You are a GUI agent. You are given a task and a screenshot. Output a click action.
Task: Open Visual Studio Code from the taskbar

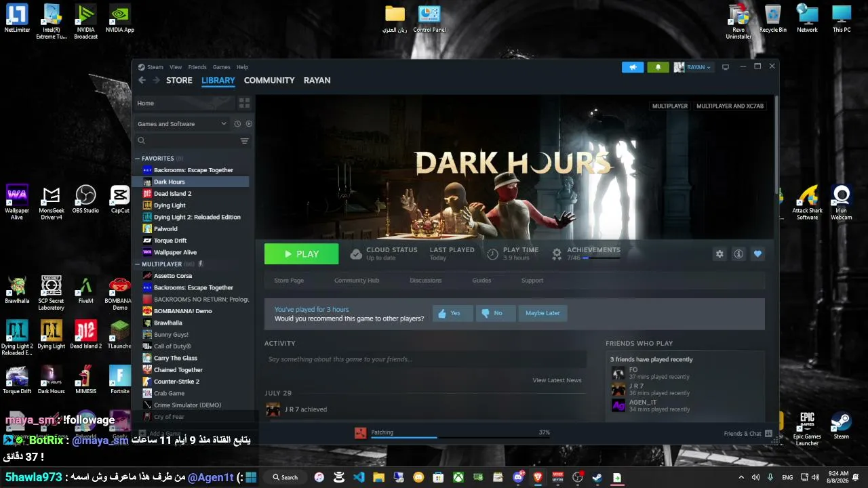359,477
